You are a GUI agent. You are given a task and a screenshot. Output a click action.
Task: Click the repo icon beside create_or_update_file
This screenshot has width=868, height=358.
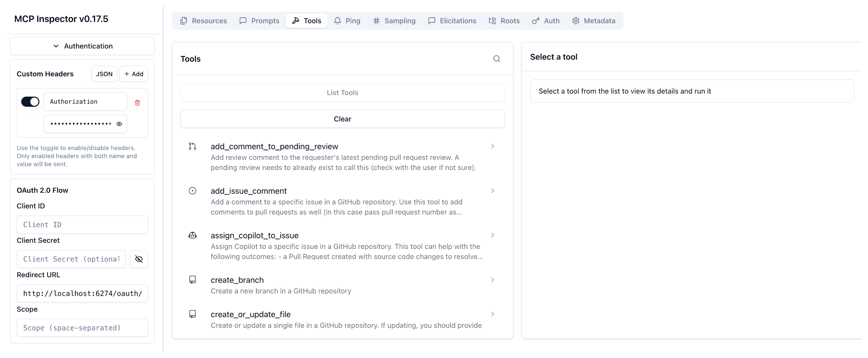(x=192, y=314)
